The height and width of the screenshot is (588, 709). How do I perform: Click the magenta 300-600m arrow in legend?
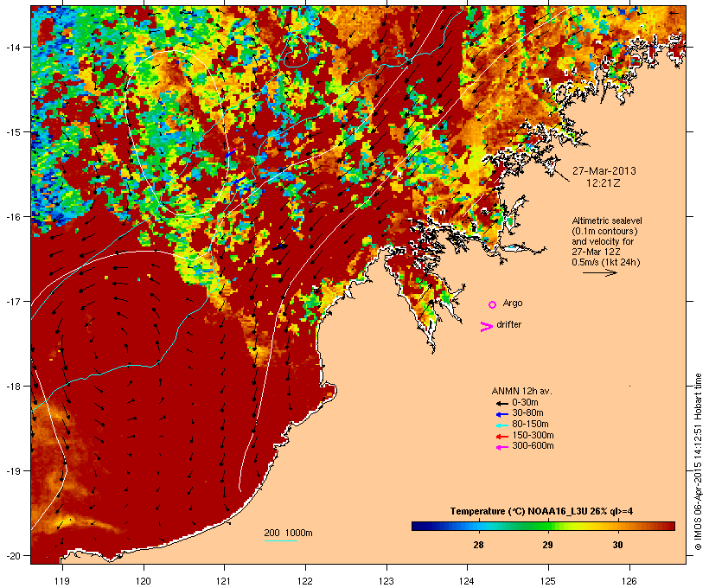pos(501,447)
